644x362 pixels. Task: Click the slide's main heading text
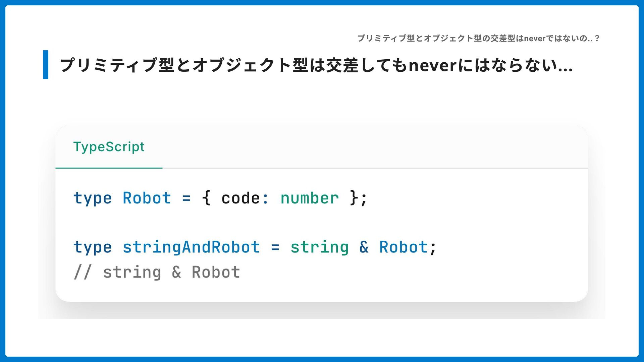tap(315, 65)
